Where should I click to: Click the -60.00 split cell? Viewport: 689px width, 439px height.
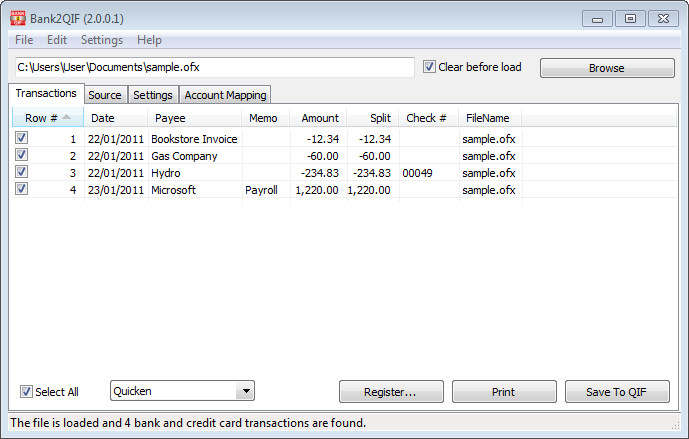click(375, 156)
